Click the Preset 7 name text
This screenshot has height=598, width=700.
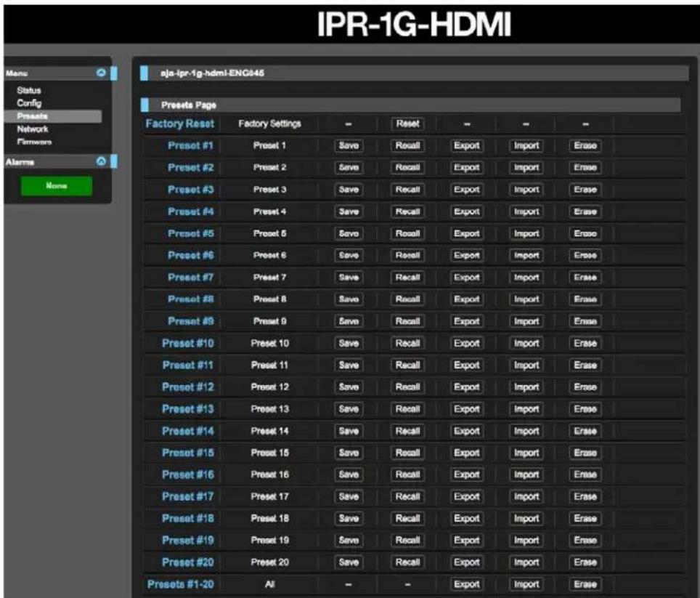(269, 278)
